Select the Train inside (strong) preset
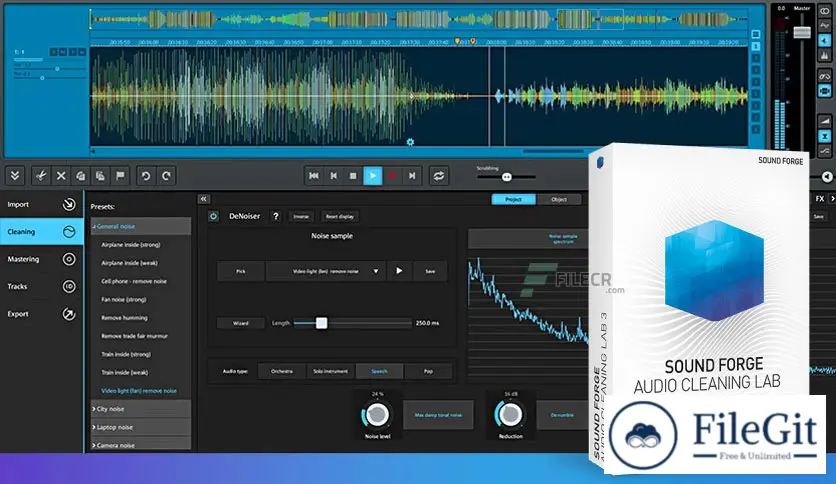The width and height of the screenshot is (836, 484). [x=126, y=354]
